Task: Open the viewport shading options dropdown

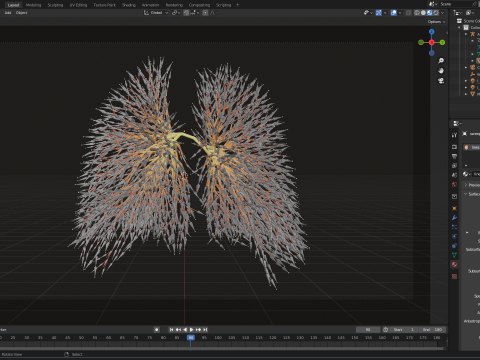Action: click(x=442, y=13)
